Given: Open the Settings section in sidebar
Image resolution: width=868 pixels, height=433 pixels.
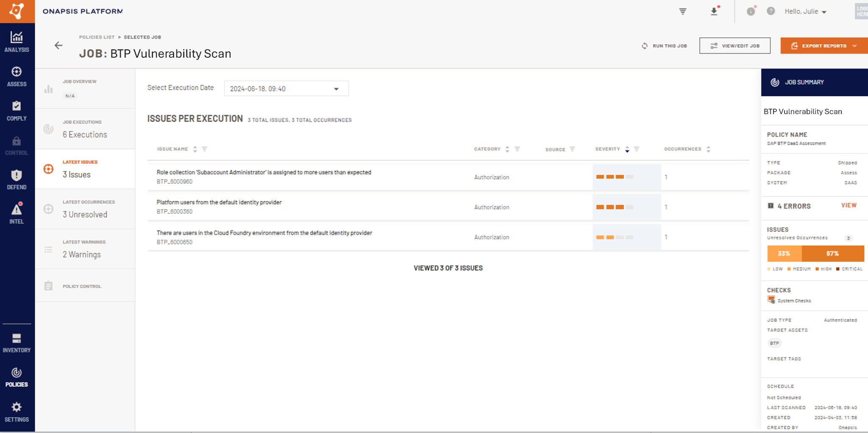Looking at the screenshot, I should click(x=17, y=411).
